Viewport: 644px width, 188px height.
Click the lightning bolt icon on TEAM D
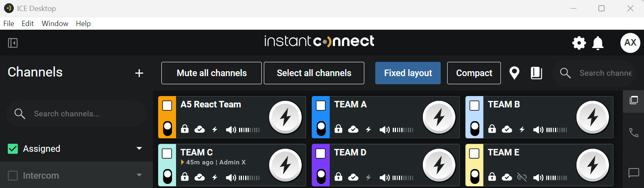(x=368, y=177)
